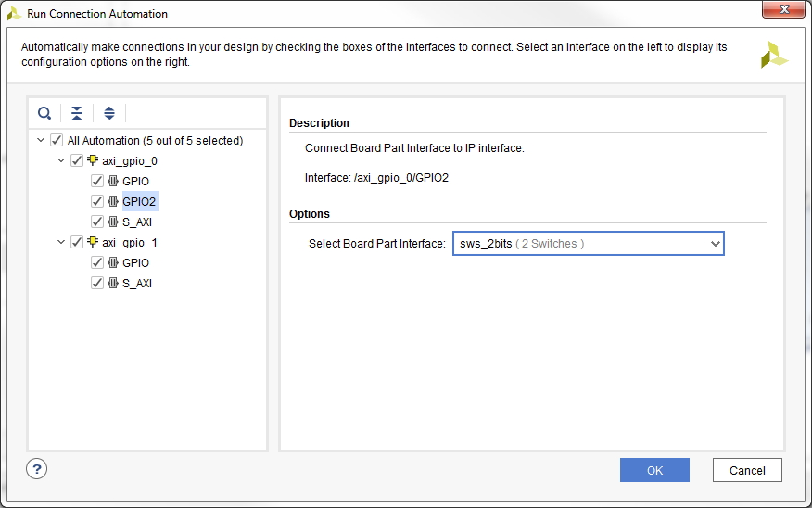This screenshot has height=508, width=812.
Task: Toggle the S_AXI checkbox under axi_gpio_1
Action: click(96, 283)
